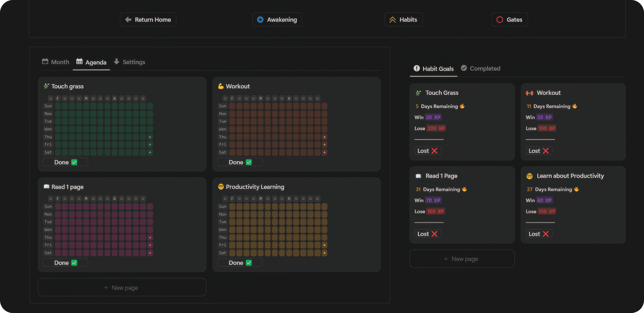Click the Productivity Learning nerd emoji
The image size is (644, 313).
[221, 187]
